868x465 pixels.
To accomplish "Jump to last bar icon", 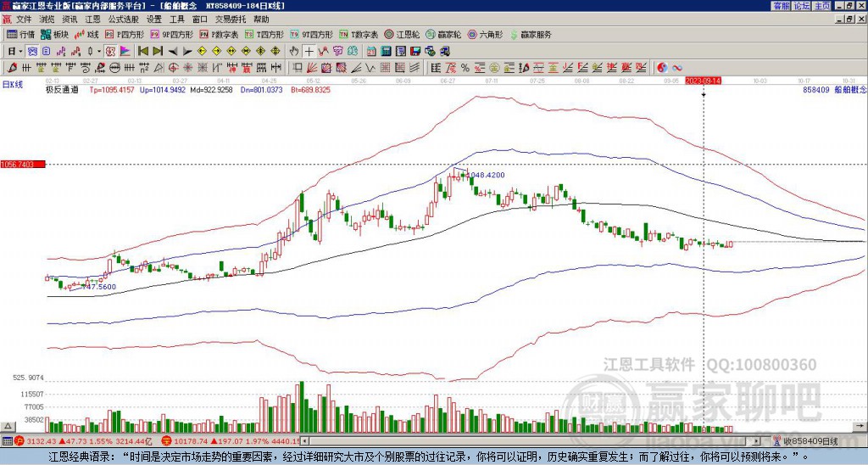I will [158, 52].
